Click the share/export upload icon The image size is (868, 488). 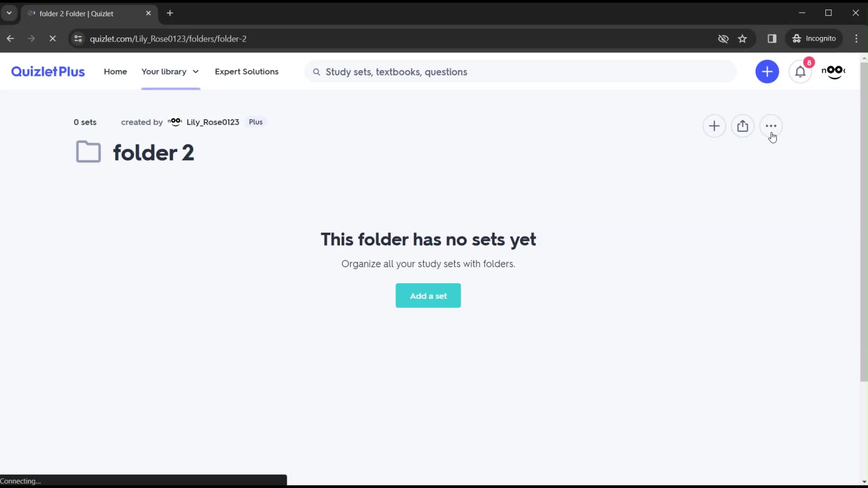point(743,126)
